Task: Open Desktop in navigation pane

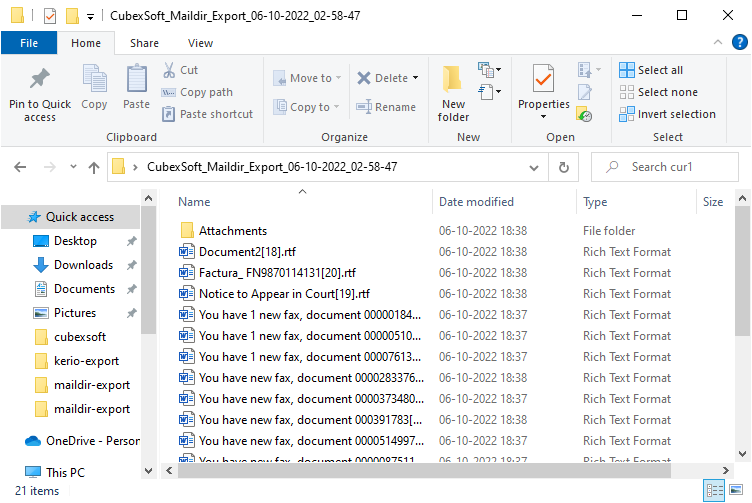Action: [x=75, y=241]
